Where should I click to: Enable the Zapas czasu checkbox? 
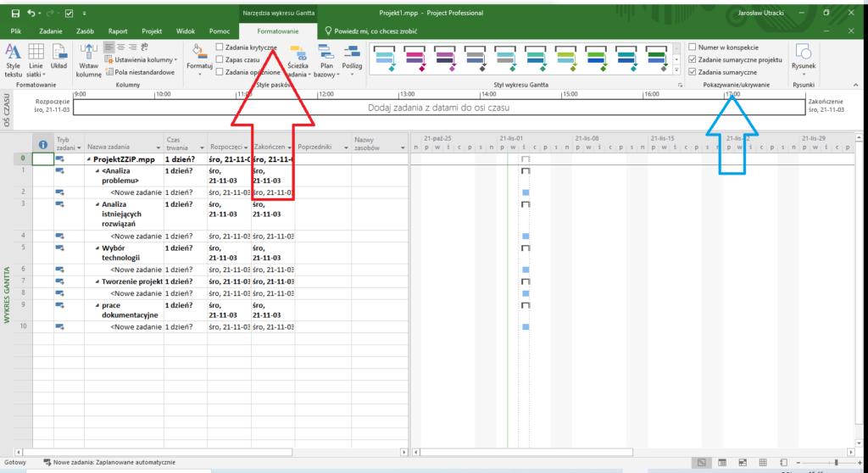click(220, 60)
